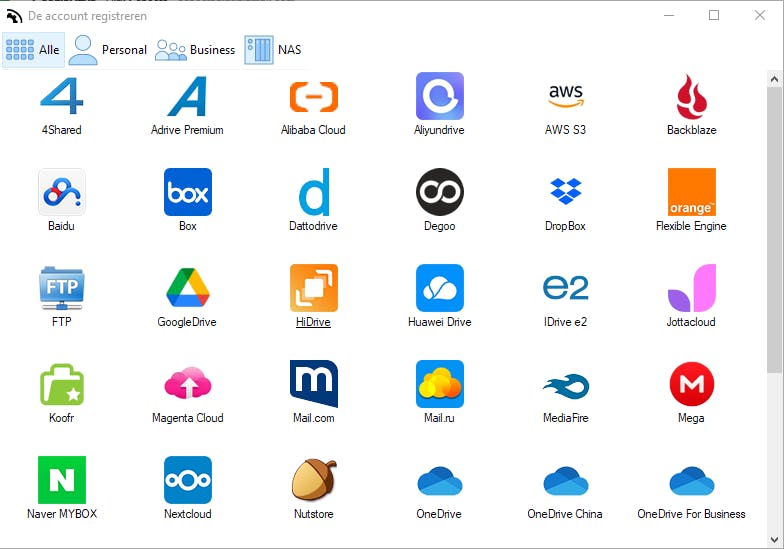The width and height of the screenshot is (784, 549).
Task: Pick the Nextcloud icon
Action: [x=188, y=480]
